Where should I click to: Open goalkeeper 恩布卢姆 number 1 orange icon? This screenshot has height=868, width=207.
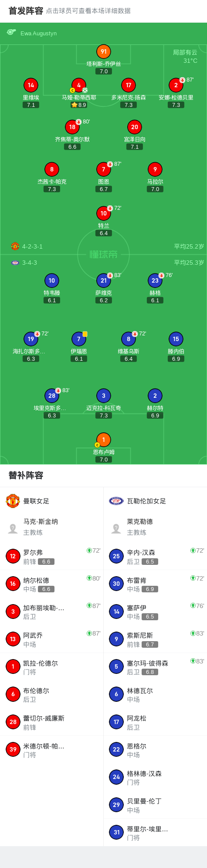pyautogui.click(x=103, y=440)
